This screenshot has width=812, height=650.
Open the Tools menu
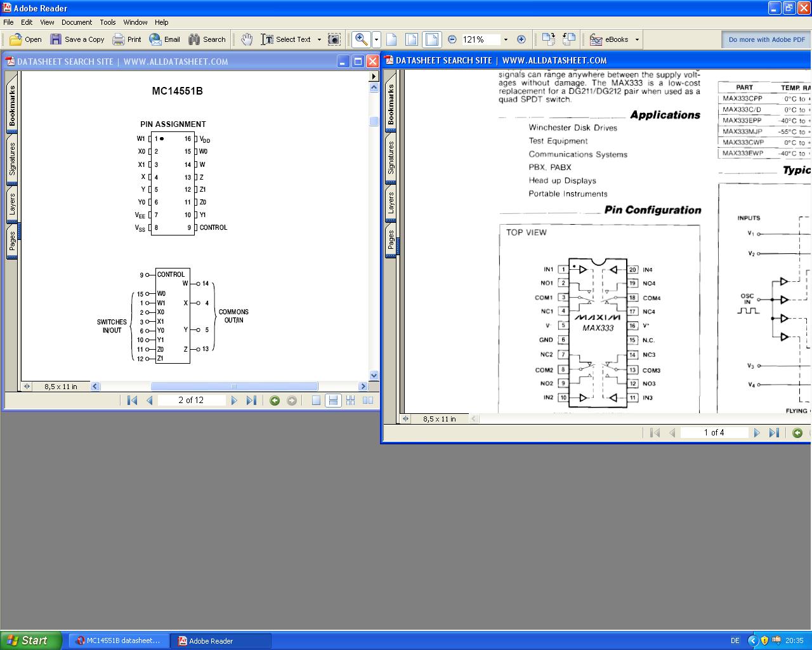[x=108, y=22]
